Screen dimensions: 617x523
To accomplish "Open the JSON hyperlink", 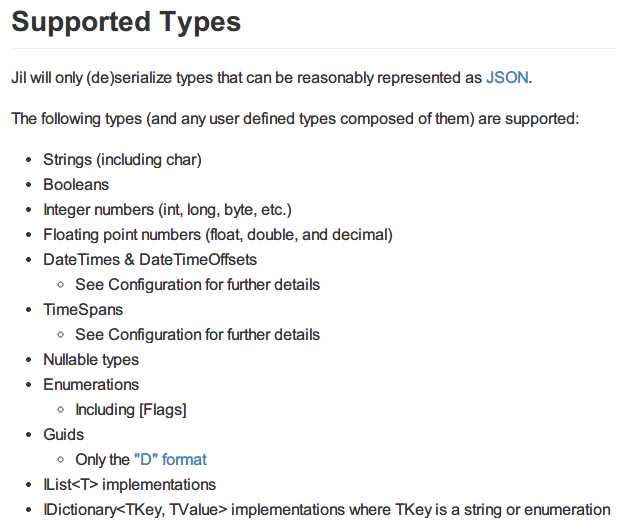I will click(507, 76).
